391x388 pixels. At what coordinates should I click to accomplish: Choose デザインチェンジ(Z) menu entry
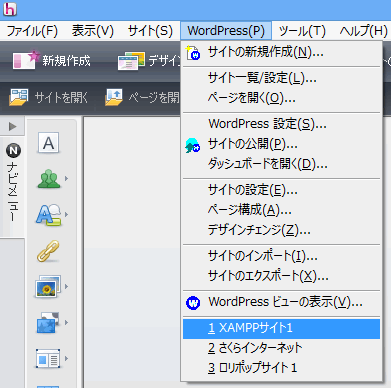tap(281, 230)
